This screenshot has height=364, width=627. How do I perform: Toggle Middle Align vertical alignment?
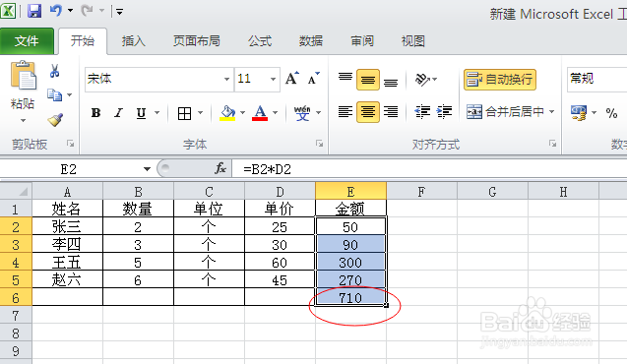368,80
